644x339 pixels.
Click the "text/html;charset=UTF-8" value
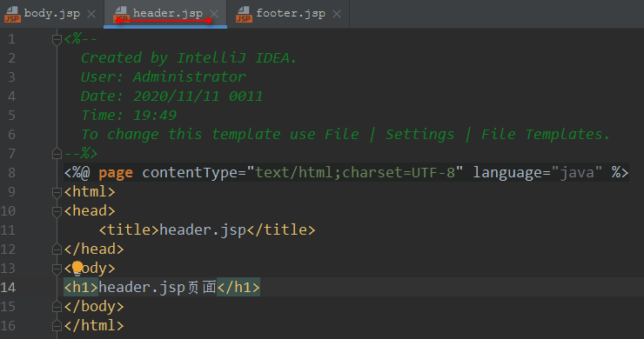click(355, 173)
